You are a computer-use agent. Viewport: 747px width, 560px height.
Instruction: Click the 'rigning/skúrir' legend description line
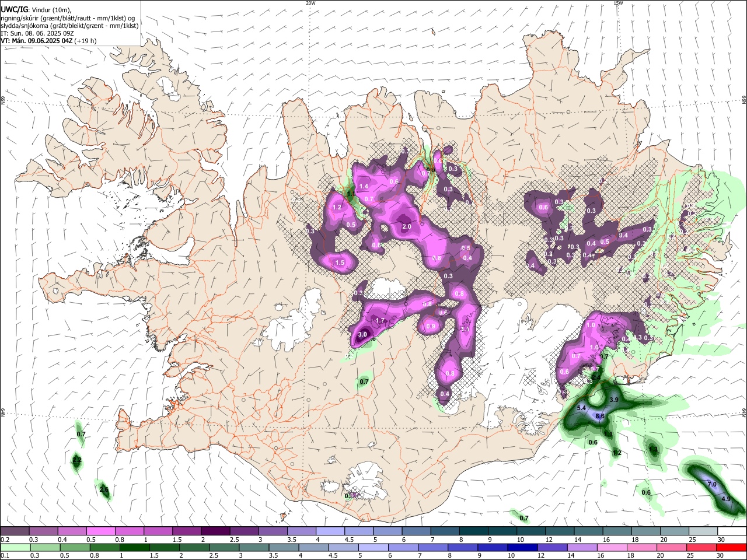click(x=68, y=18)
